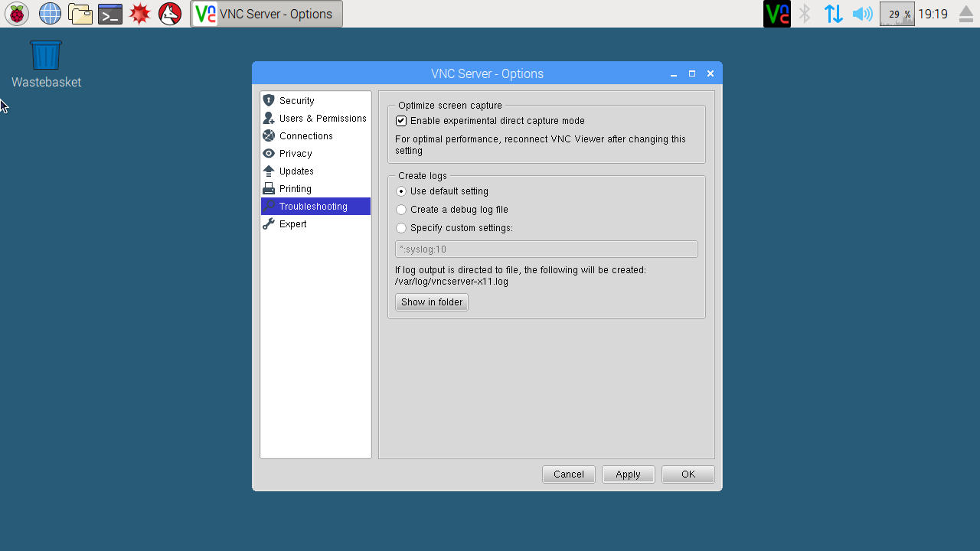This screenshot has height=551, width=980.
Task: Click the Cancel button
Action: pos(569,474)
